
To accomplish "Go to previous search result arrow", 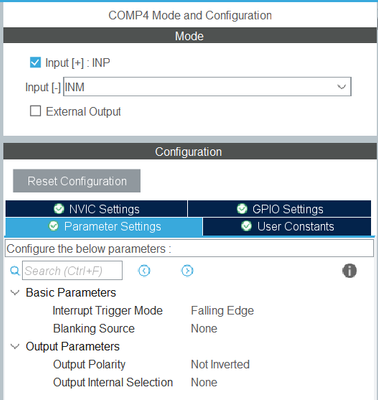I will tap(144, 271).
